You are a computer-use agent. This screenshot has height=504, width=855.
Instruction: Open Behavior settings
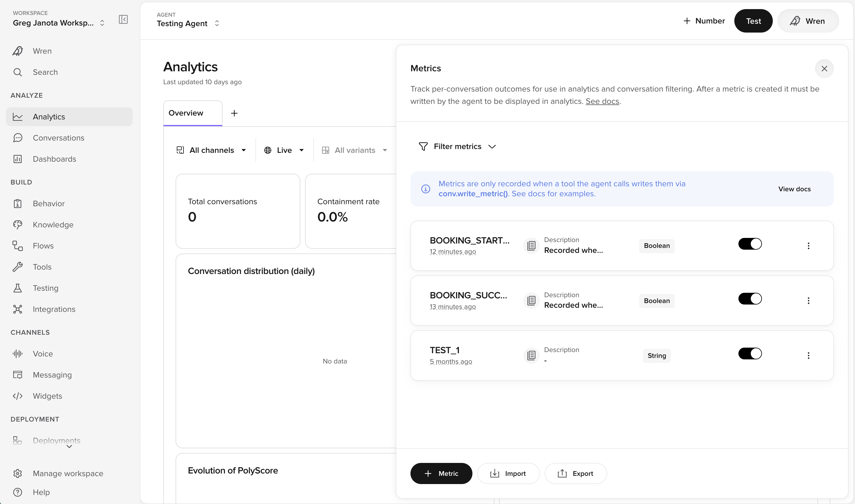click(x=69, y=203)
